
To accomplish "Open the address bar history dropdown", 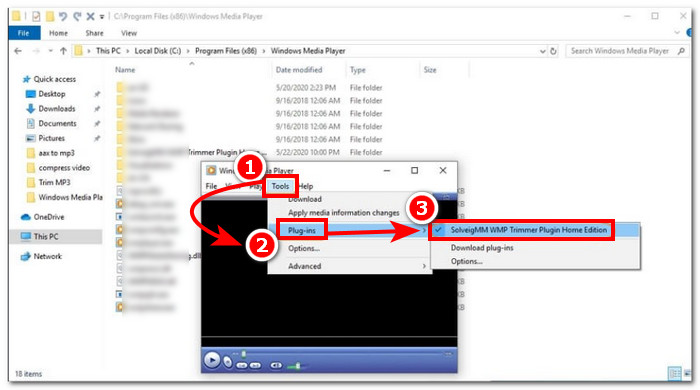I will point(542,51).
